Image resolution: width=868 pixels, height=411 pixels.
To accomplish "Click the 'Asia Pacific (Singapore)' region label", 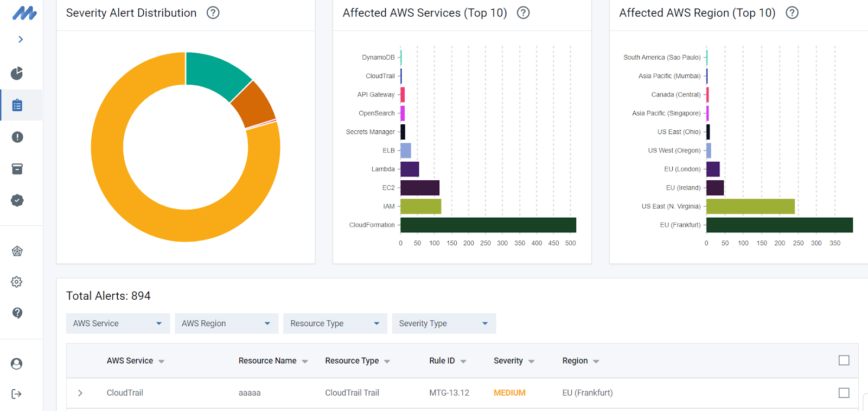I will [666, 113].
